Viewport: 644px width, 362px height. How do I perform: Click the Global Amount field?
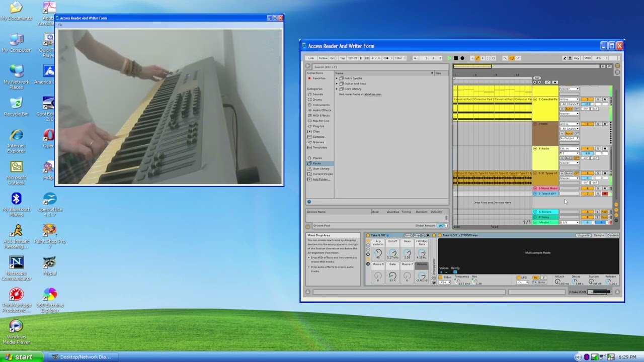pyautogui.click(x=442, y=225)
